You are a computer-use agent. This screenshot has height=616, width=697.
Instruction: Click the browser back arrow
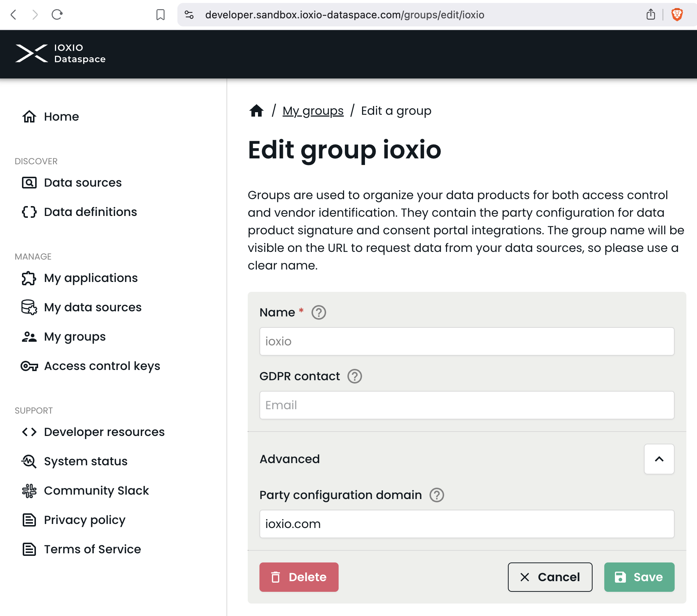[x=14, y=15]
